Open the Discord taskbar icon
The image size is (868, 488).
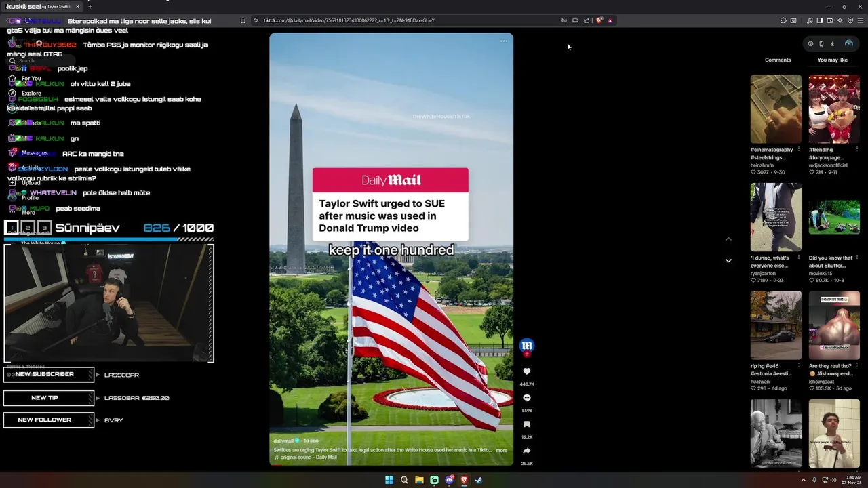449,480
